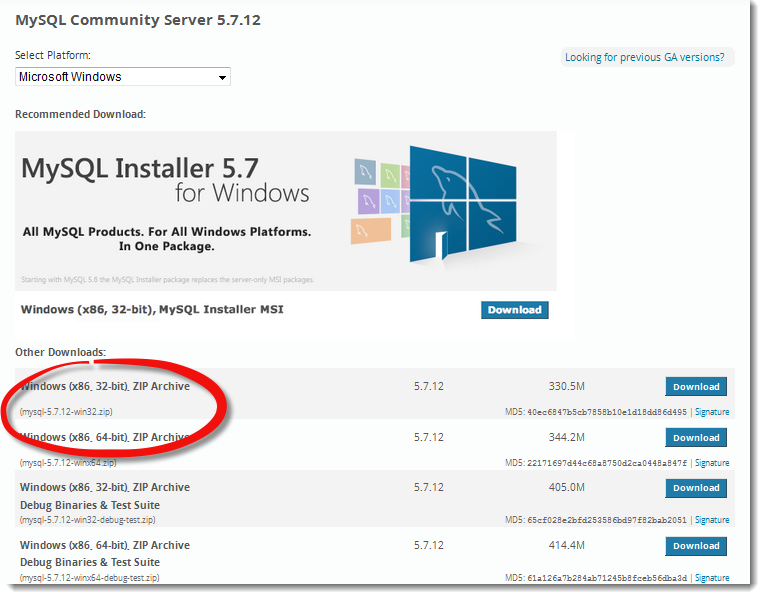Click the 405.0M file size
Viewport: 765px width, 599px height.
566,487
